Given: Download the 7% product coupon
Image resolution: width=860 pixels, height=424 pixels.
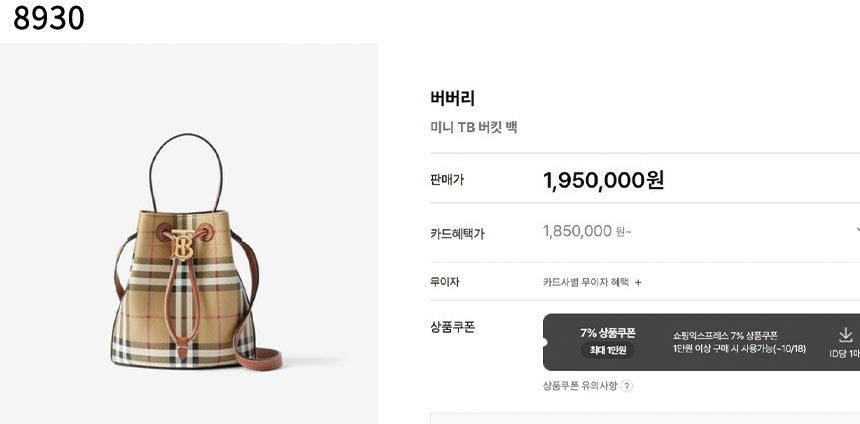Looking at the screenshot, I should [845, 334].
